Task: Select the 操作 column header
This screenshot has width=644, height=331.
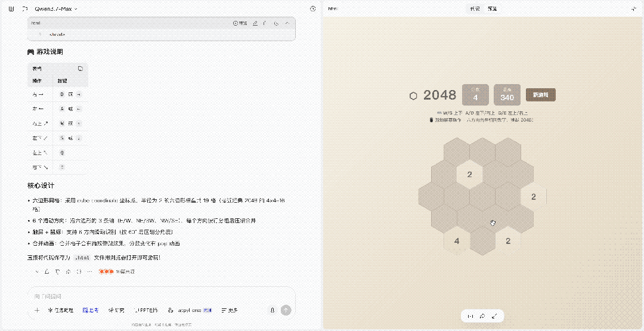Action: (x=37, y=81)
